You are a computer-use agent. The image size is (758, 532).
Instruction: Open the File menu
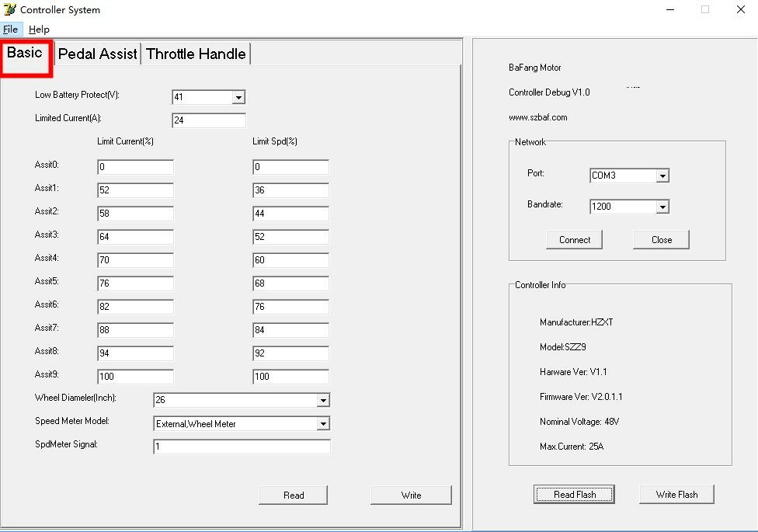pos(11,30)
